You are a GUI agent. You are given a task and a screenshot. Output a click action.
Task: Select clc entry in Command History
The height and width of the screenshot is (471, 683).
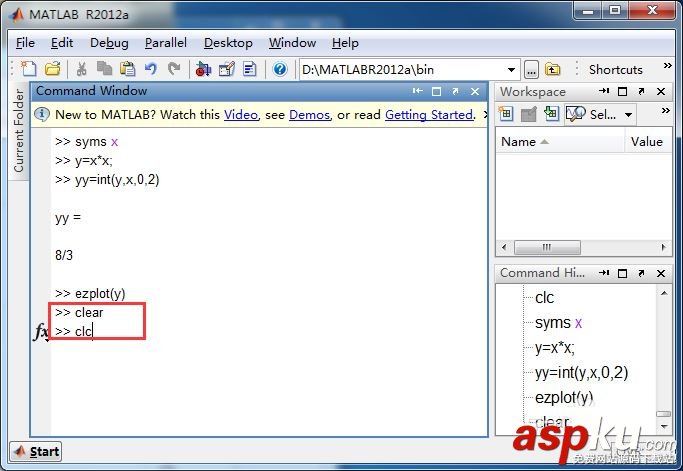pyautogui.click(x=544, y=298)
